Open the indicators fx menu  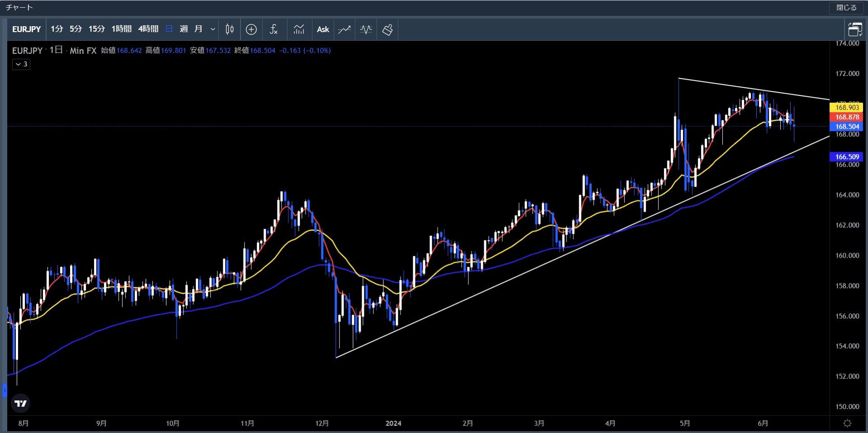point(274,29)
